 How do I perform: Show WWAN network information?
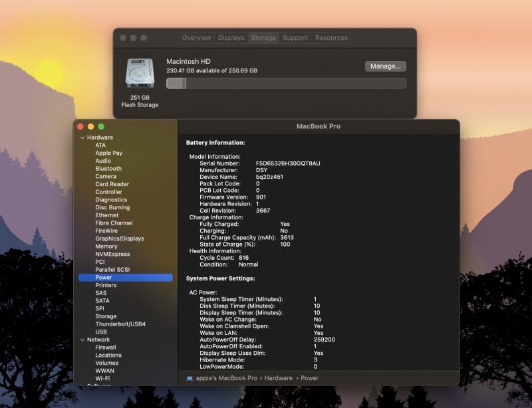click(104, 371)
